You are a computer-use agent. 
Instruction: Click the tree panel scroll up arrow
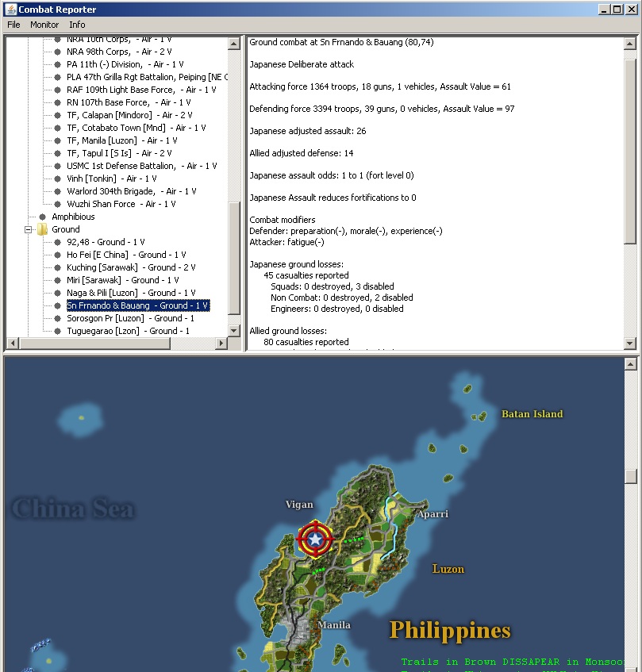tap(233, 44)
